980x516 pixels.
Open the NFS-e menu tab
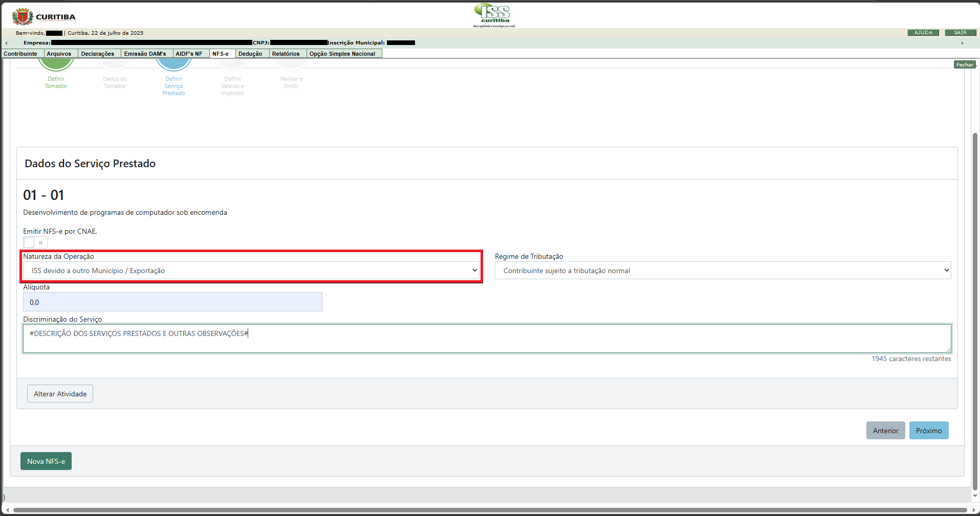[x=221, y=54]
